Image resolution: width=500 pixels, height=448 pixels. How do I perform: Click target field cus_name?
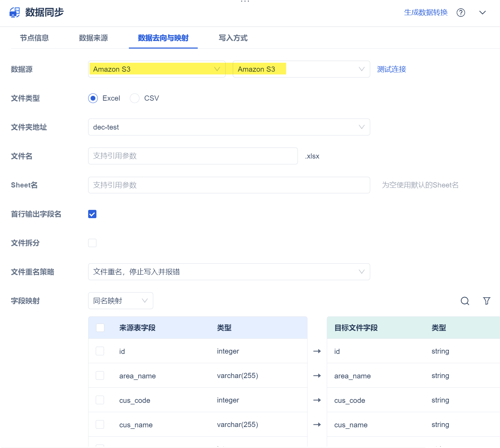(351, 425)
